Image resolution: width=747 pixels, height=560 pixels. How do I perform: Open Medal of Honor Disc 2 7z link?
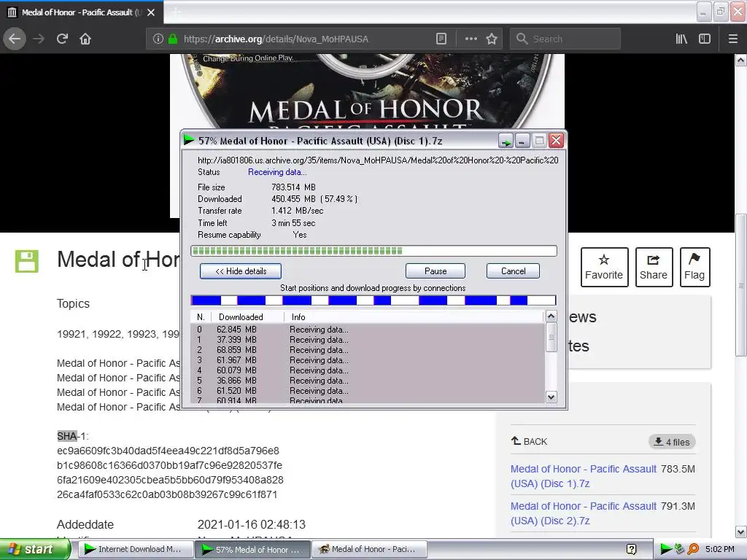tap(583, 513)
